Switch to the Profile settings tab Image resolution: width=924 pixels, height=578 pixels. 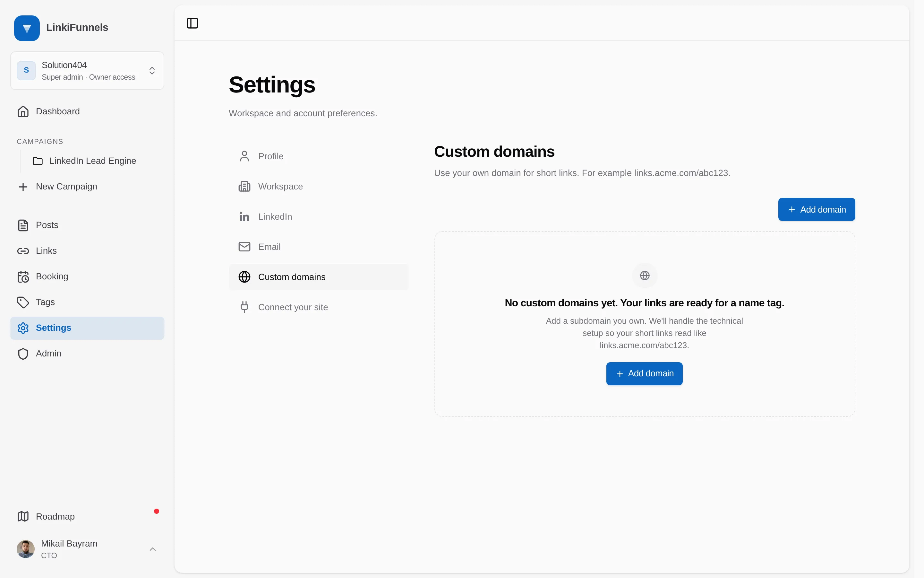tap(319, 156)
